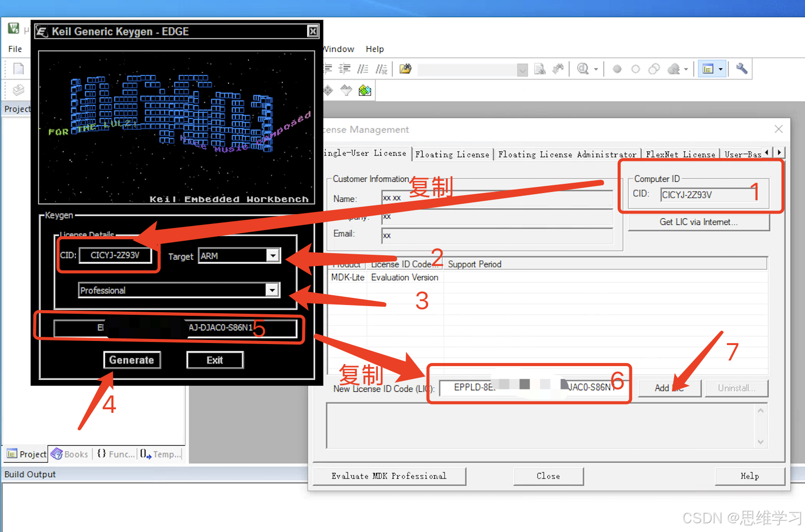Click the Add LIC button
Screen dimensions: 805x532
(669, 388)
